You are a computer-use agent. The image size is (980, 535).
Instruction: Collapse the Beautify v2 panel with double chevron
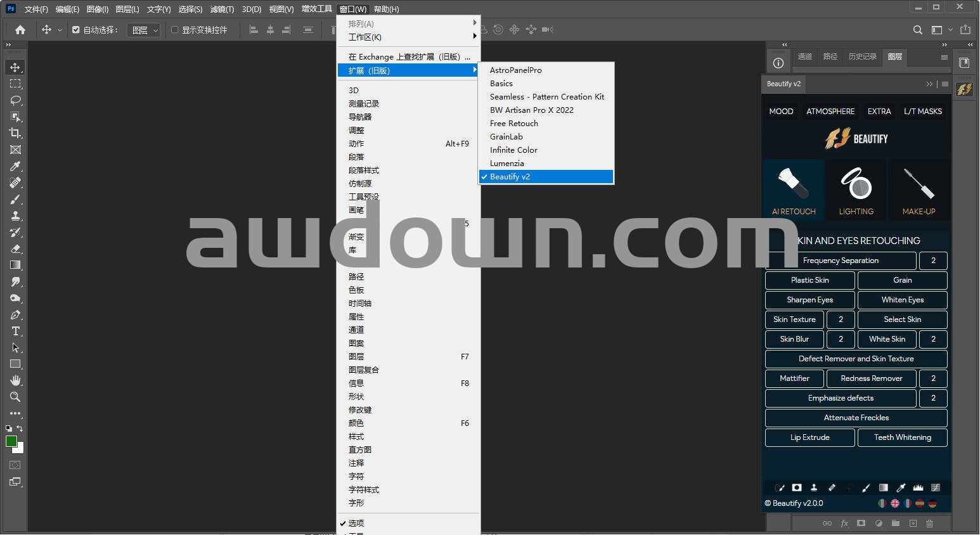point(929,84)
